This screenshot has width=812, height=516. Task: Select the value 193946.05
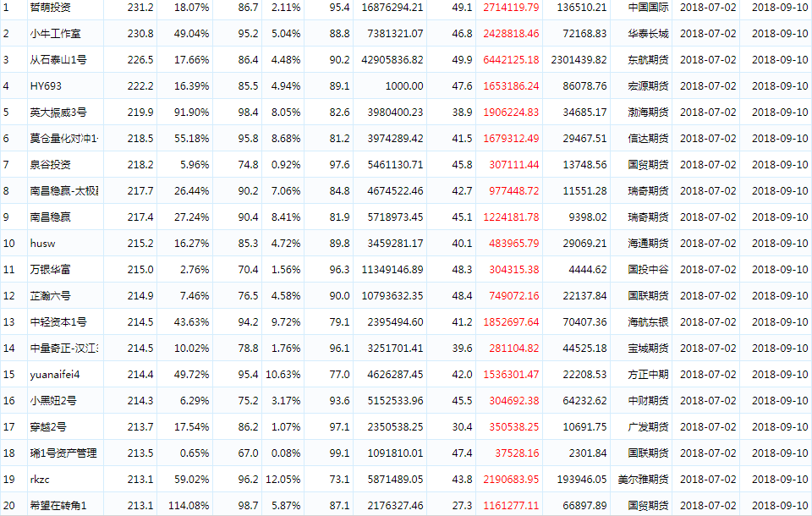(582, 480)
